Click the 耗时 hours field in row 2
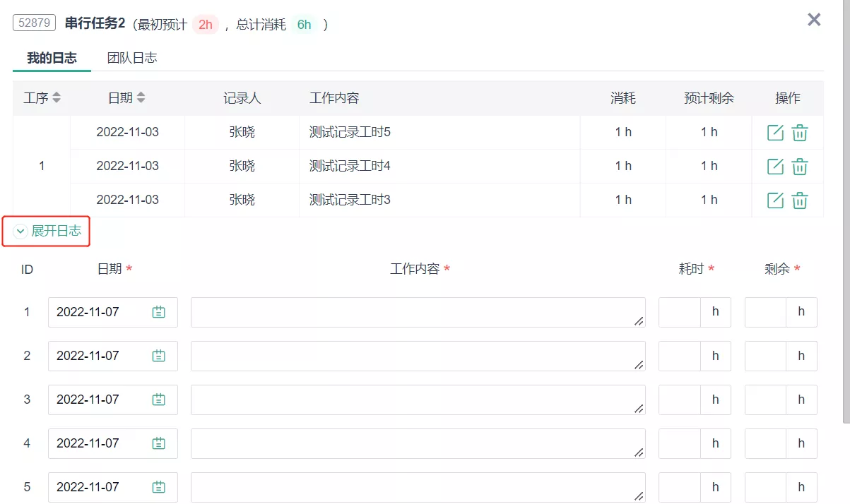 tap(680, 356)
